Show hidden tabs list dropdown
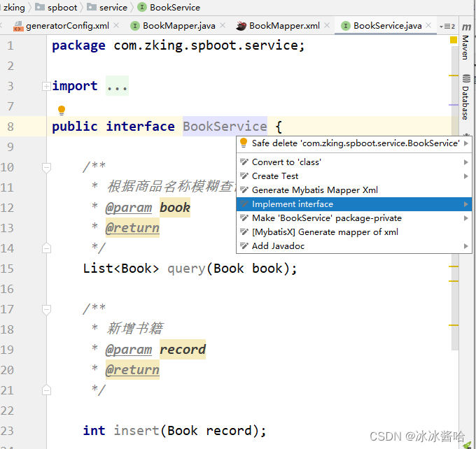476x449 pixels. [x=447, y=27]
